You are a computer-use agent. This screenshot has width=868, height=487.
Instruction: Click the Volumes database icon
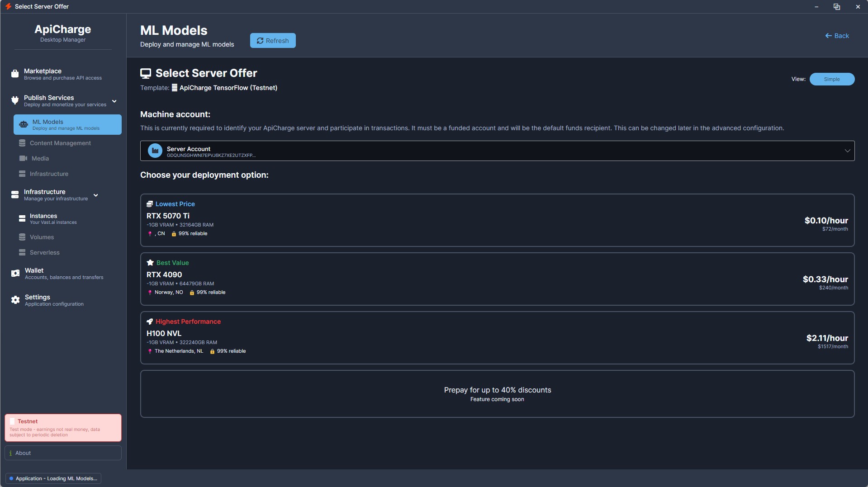(22, 237)
